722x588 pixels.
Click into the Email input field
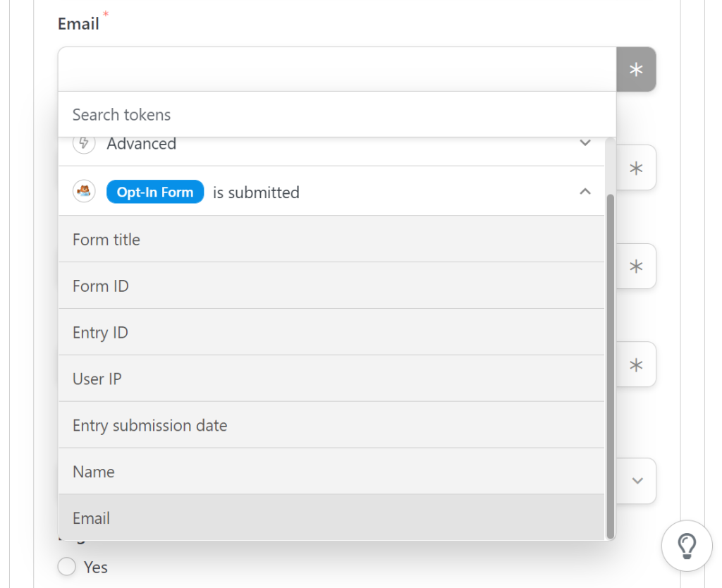click(x=337, y=69)
